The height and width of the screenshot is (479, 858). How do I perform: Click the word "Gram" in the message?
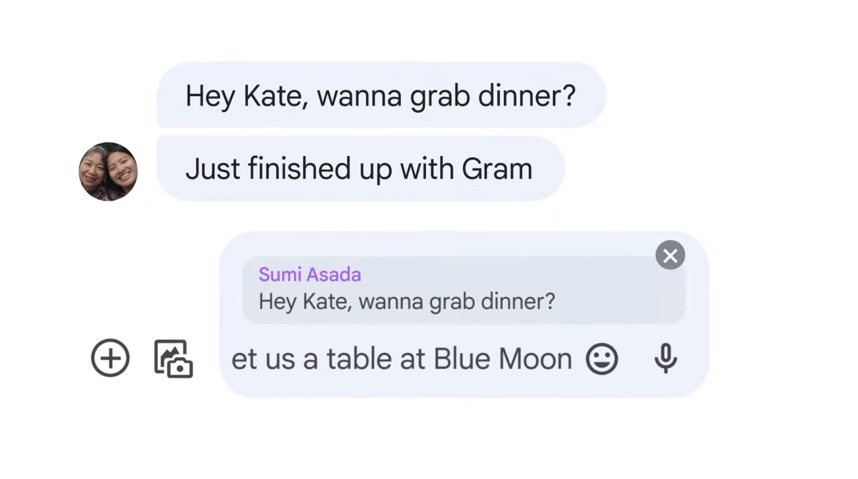[496, 169]
